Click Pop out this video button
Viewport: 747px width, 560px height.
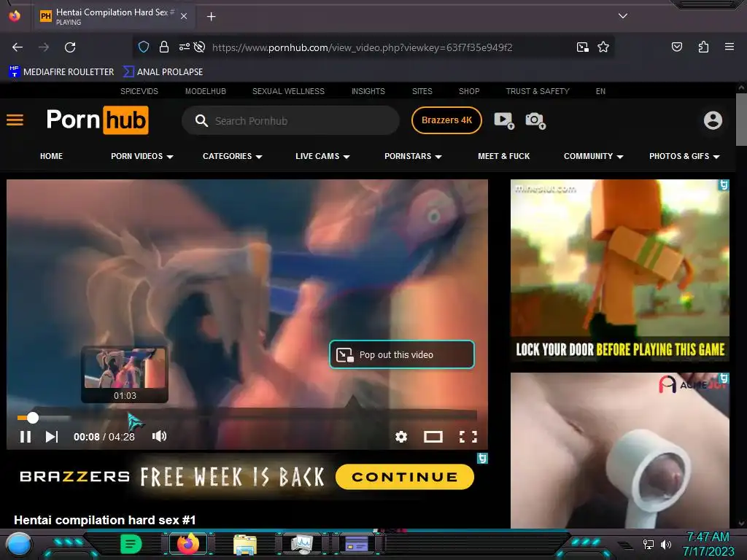tap(402, 354)
